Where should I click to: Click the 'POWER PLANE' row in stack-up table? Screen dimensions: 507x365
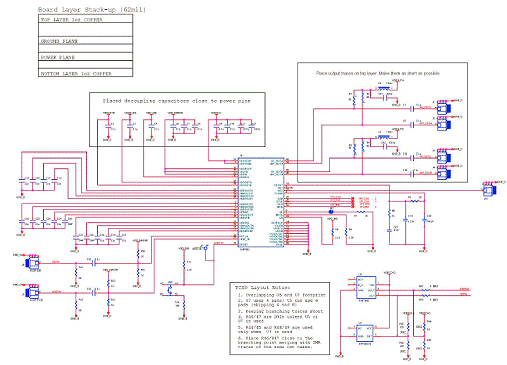click(x=85, y=57)
